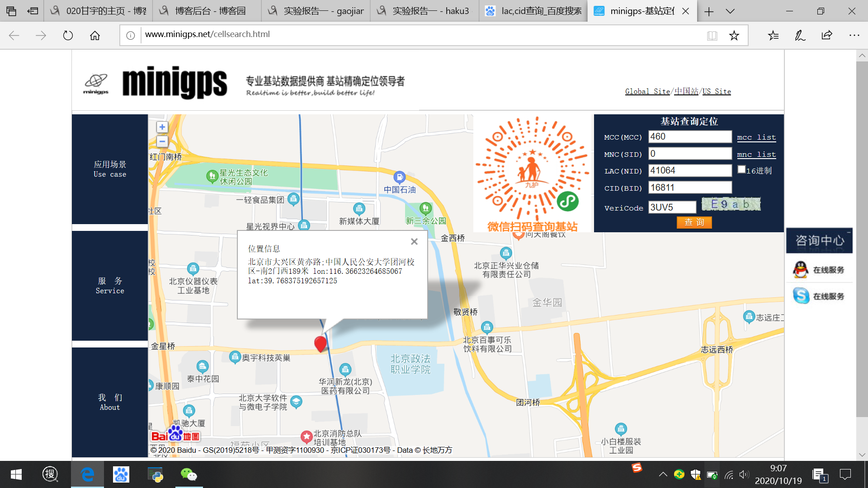Viewport: 868px width, 488px height.
Task: Click in the CID(BID) input field
Action: (x=690, y=188)
